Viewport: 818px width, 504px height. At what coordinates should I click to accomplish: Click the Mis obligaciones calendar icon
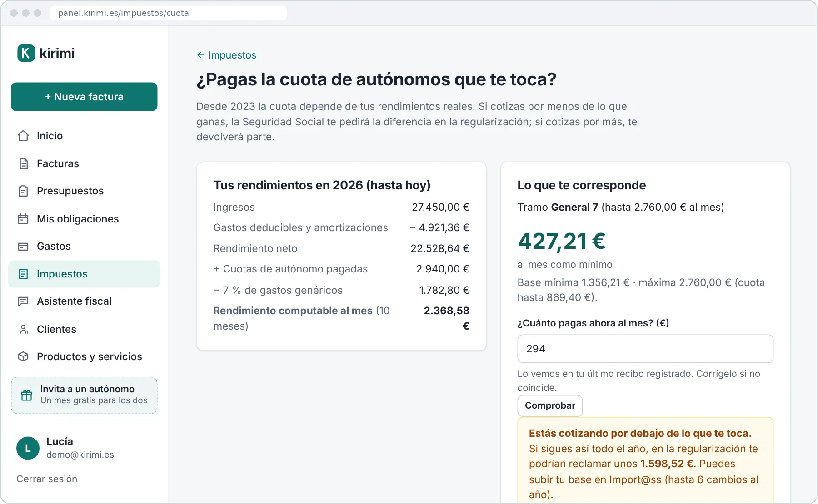click(x=23, y=219)
